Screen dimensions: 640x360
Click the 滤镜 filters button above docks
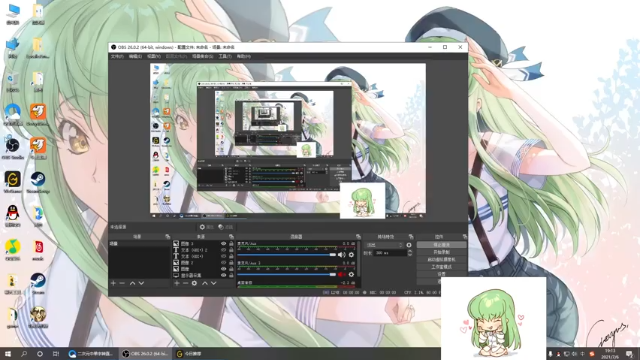tap(225, 227)
